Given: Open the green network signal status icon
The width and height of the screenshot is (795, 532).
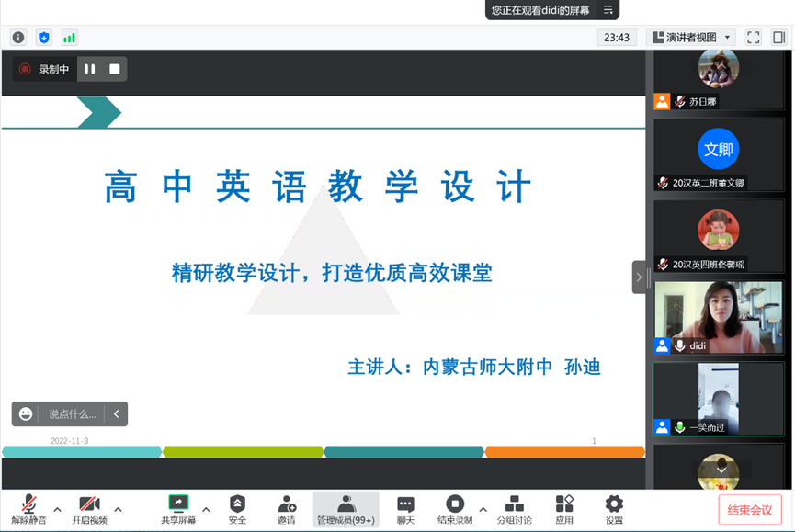Looking at the screenshot, I should tap(70, 38).
